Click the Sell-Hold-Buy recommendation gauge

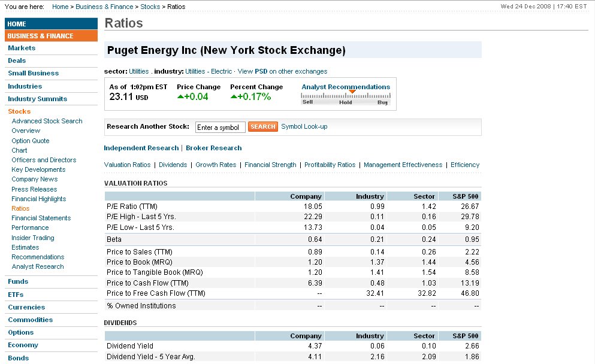tap(346, 98)
